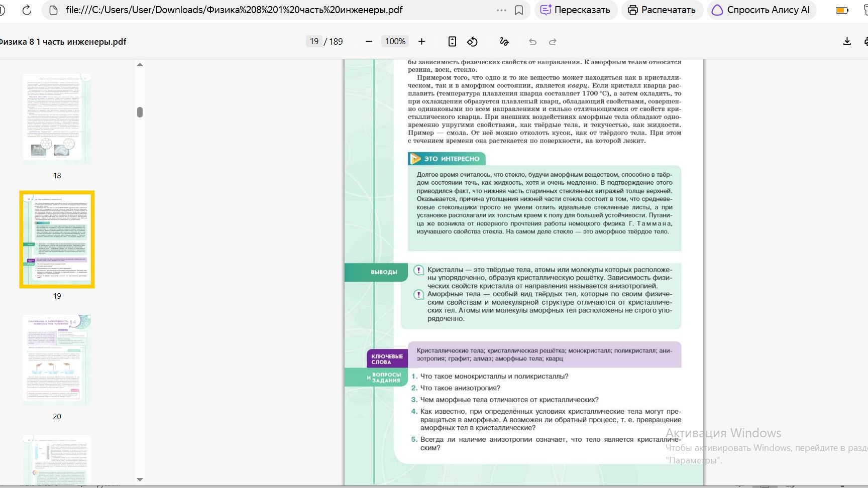Reload the current page

pyautogui.click(x=27, y=10)
